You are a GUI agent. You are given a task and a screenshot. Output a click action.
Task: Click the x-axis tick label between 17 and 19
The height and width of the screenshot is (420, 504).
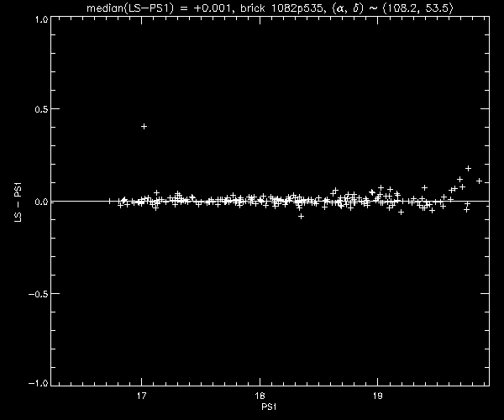coord(260,396)
